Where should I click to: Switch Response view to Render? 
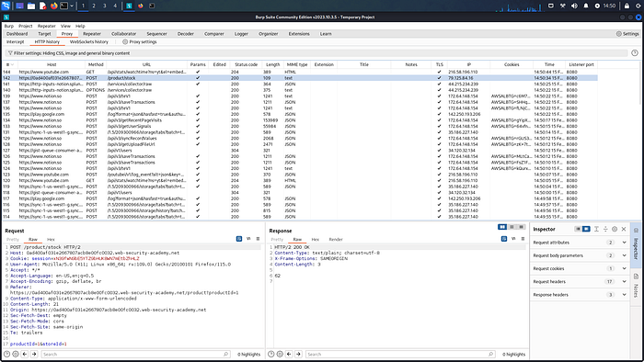pyautogui.click(x=336, y=240)
